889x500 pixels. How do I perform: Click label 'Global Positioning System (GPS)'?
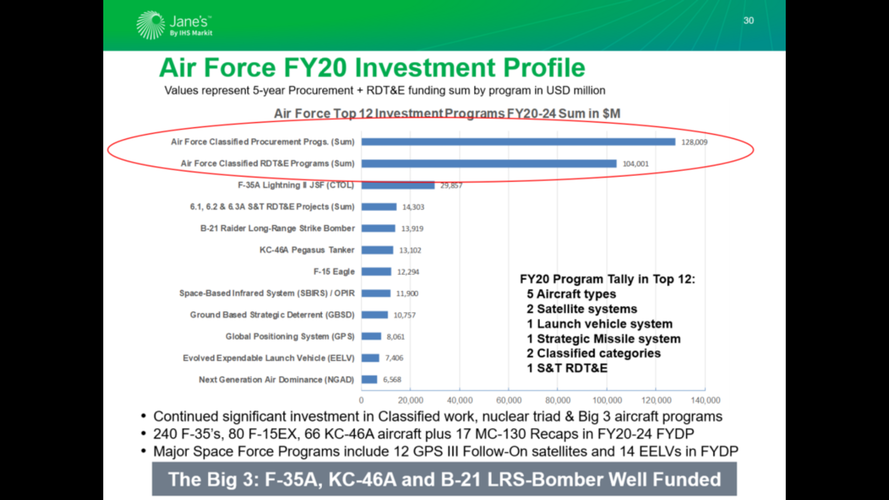[290, 336]
